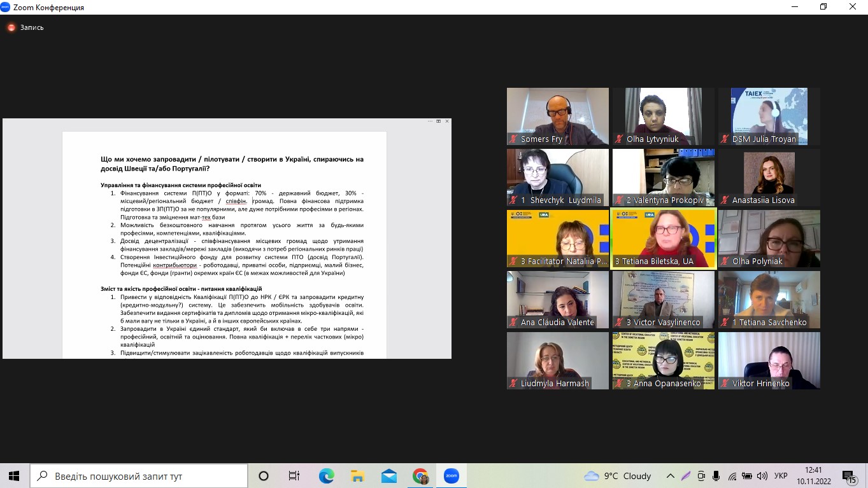Click the taskbar search input field
Viewport: 868px width, 488px height.
(x=140, y=476)
